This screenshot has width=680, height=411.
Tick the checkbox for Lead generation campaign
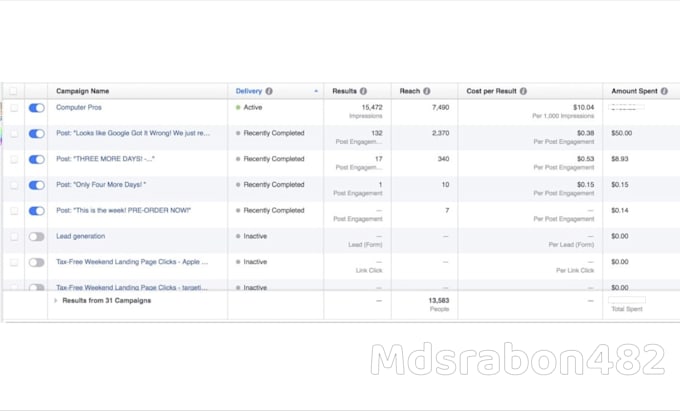[14, 237]
